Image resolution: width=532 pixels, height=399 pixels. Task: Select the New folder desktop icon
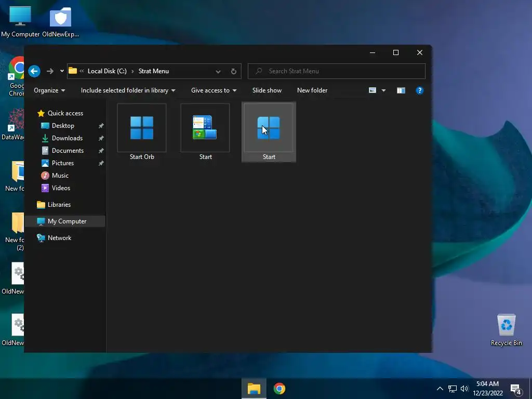click(15, 177)
